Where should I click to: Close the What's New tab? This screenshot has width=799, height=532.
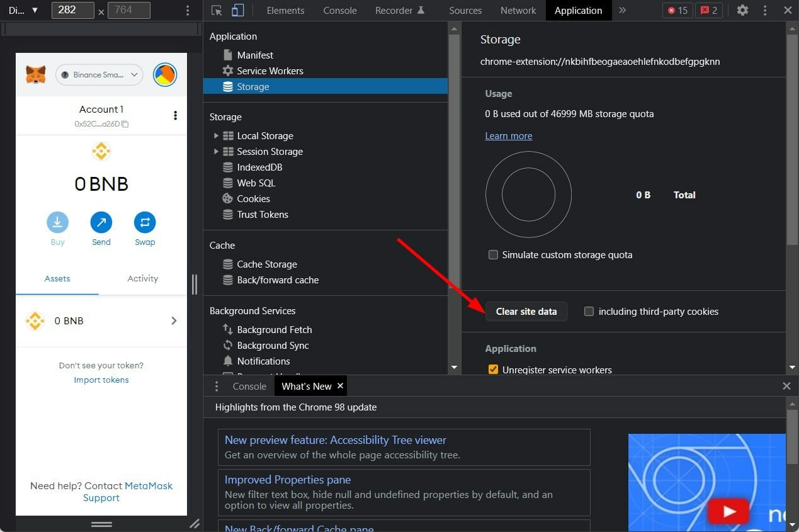(340, 385)
